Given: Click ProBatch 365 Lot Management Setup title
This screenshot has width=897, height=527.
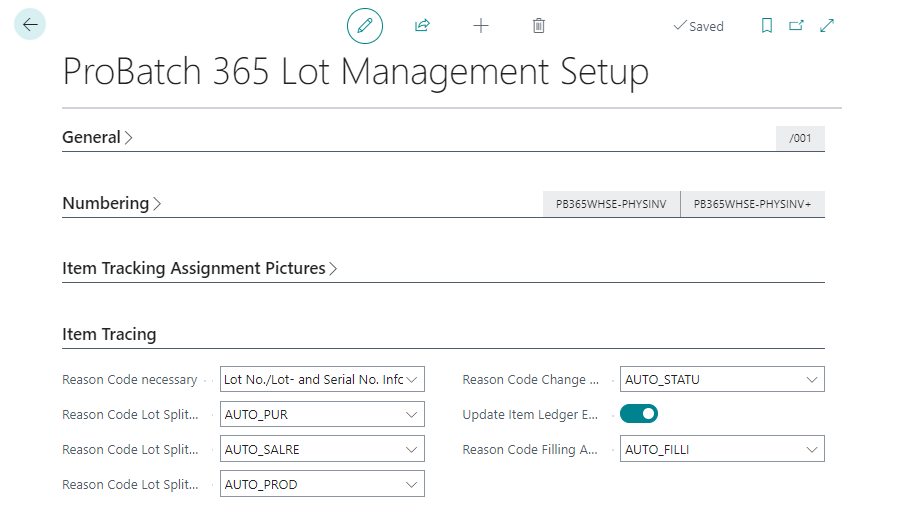Looking at the screenshot, I should 355,72.
